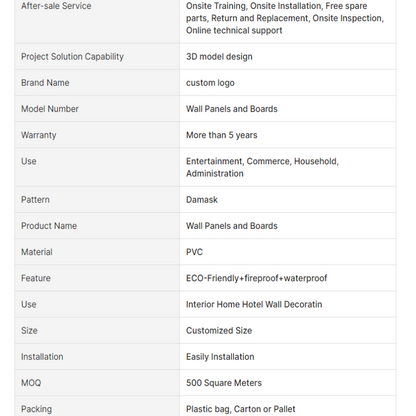
Task: Click the Product Name row label
Action: pyautogui.click(x=49, y=226)
